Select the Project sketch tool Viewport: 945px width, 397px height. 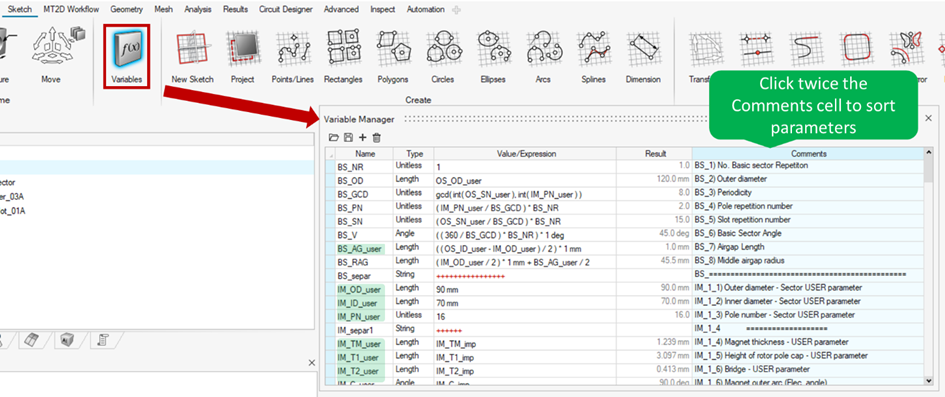point(242,57)
